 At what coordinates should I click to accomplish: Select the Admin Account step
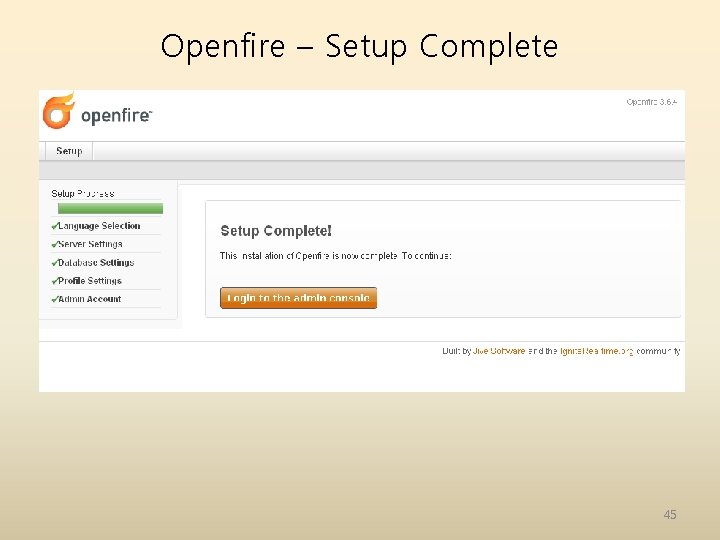(90, 299)
